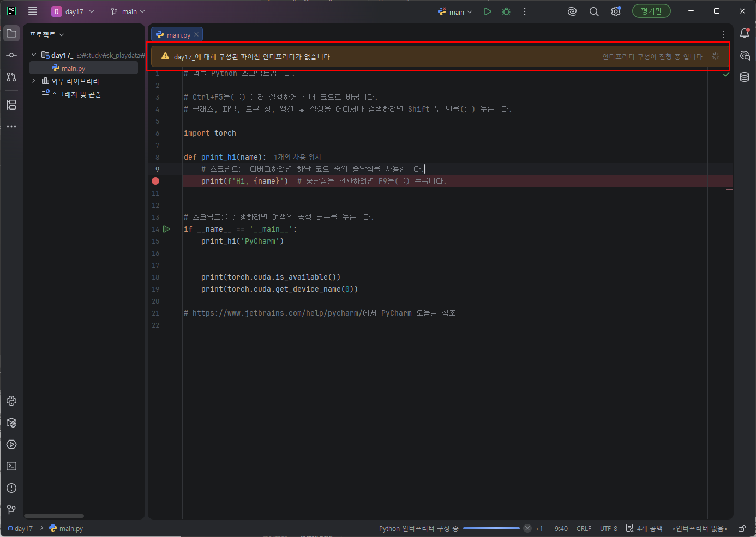Viewport: 756px width, 537px height.
Task: Open Search Everywhere magnifier
Action: (594, 11)
